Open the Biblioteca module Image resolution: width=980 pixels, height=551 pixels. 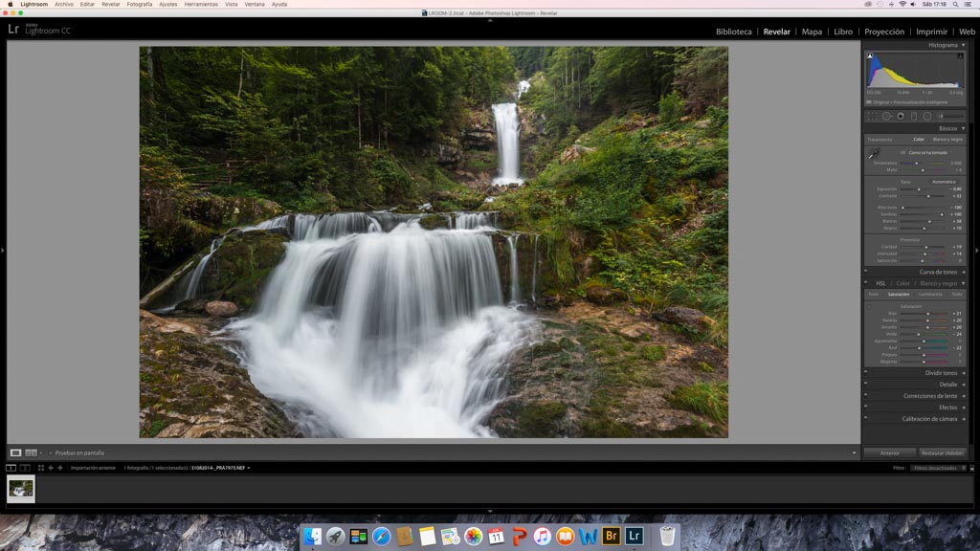(733, 32)
